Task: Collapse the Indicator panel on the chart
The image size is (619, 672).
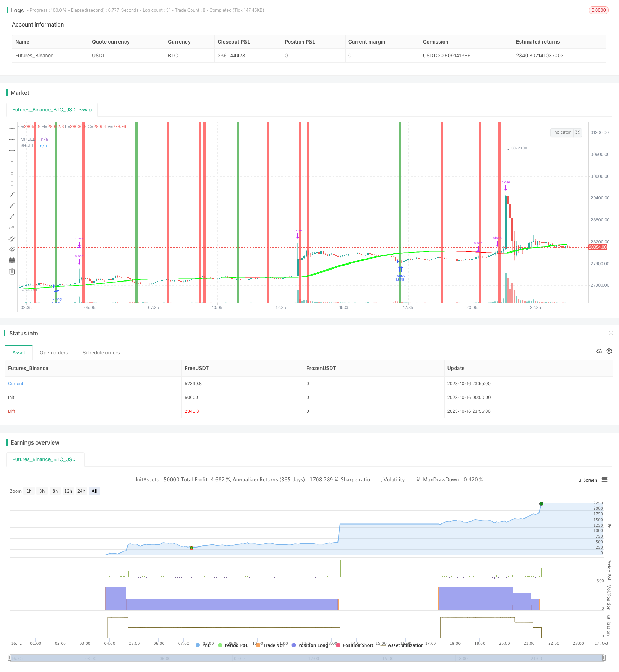Action: coord(578,132)
